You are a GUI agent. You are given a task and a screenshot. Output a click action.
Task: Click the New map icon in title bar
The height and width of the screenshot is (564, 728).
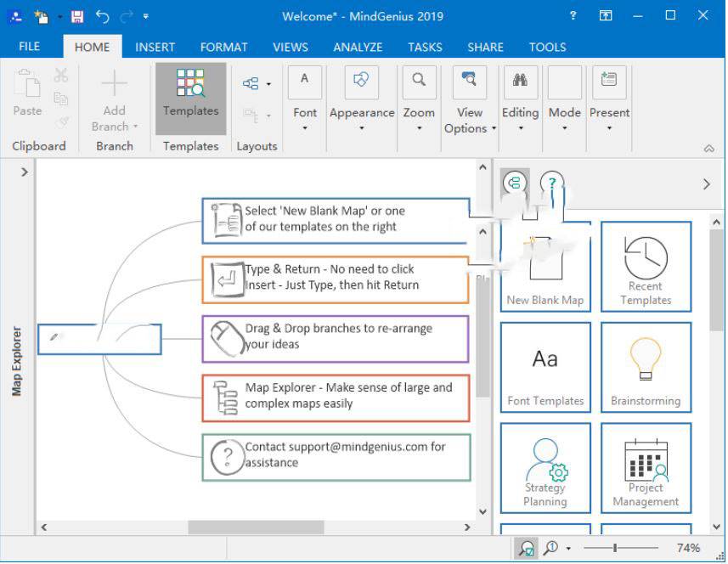click(x=42, y=17)
